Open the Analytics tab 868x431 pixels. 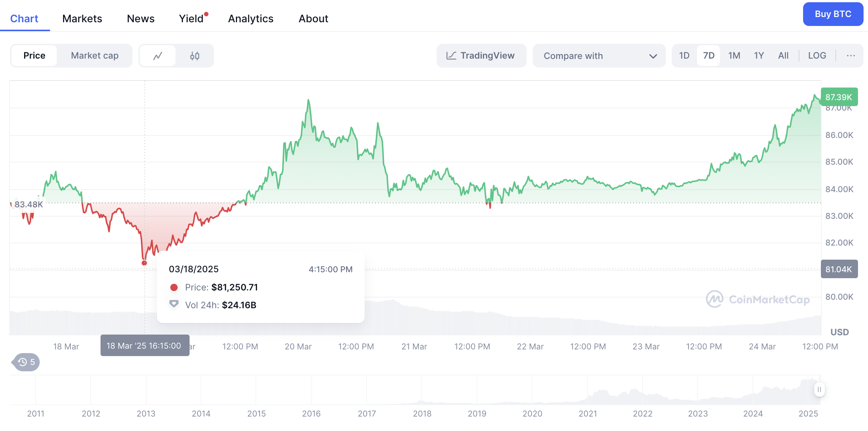click(x=251, y=19)
